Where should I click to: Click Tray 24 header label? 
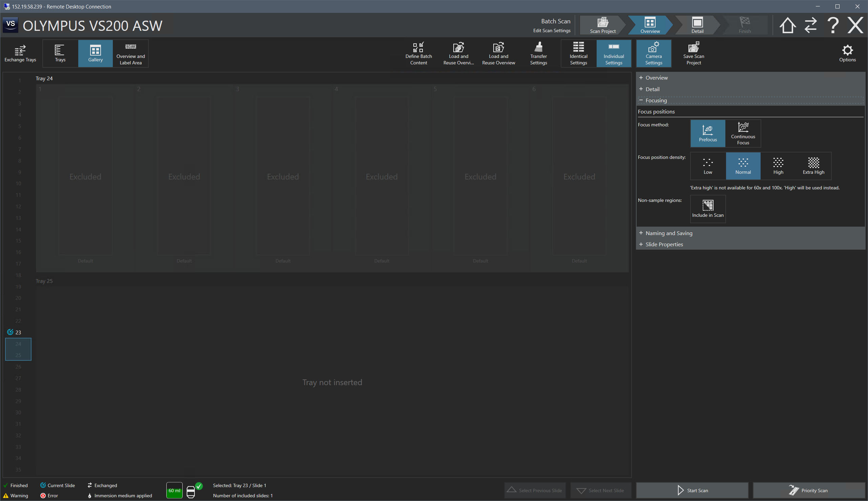pyautogui.click(x=44, y=79)
